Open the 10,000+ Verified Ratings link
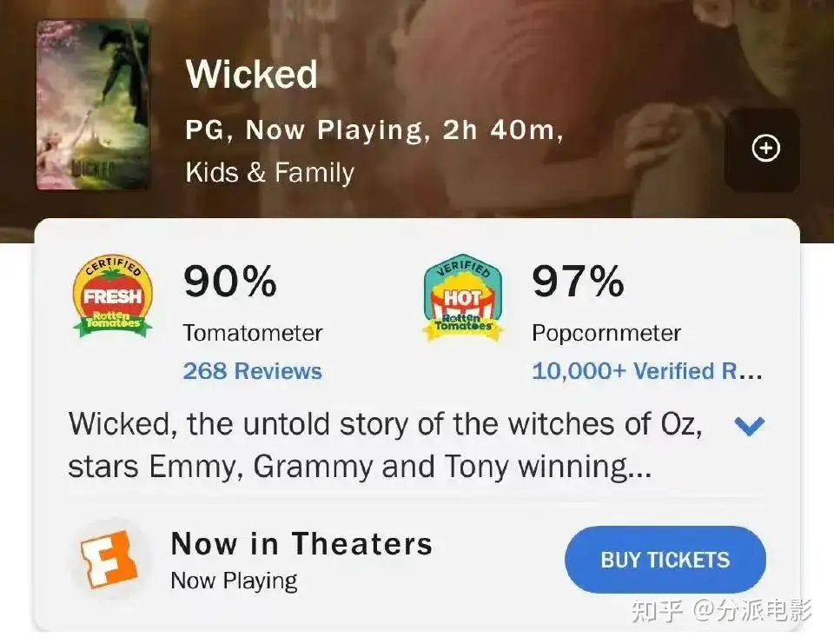The width and height of the screenshot is (834, 644). coord(646,371)
